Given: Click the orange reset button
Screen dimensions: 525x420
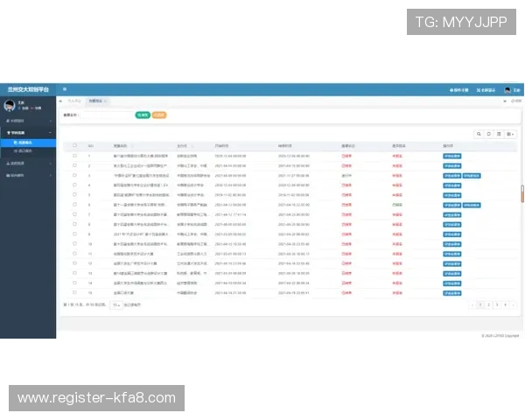Looking at the screenshot, I should pos(159,115).
